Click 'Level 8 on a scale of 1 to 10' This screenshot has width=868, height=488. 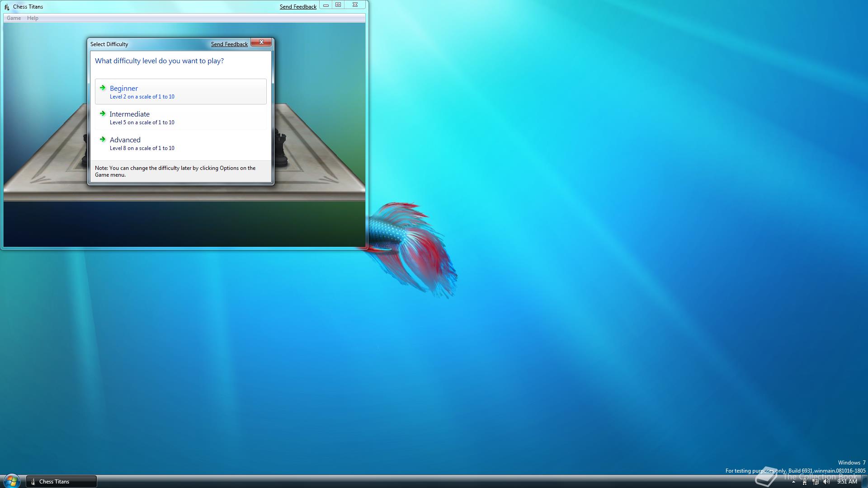(x=142, y=148)
